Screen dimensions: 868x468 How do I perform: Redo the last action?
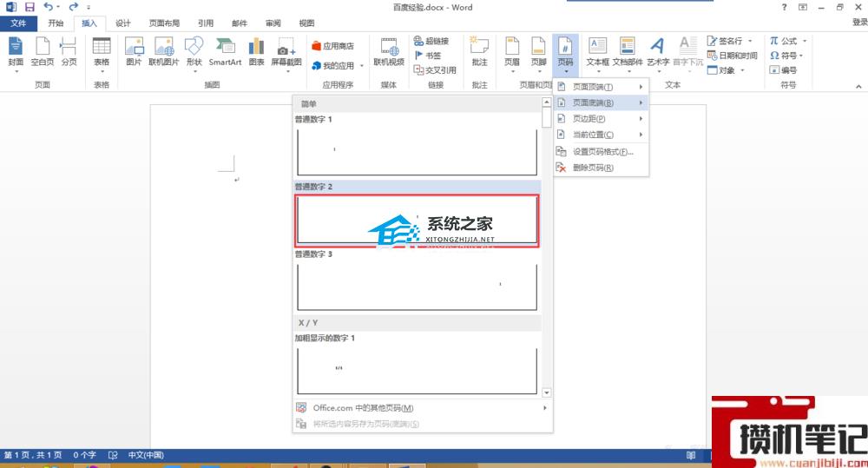click(x=73, y=7)
